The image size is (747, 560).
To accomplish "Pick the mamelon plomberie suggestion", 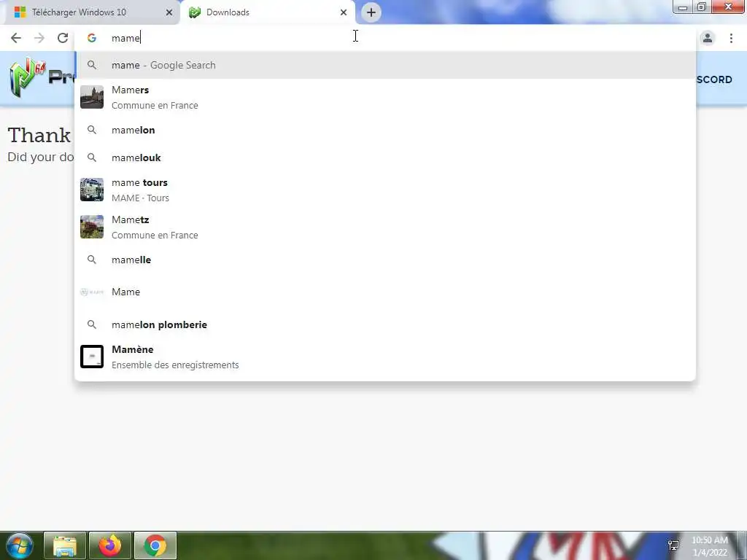I will pos(385,324).
